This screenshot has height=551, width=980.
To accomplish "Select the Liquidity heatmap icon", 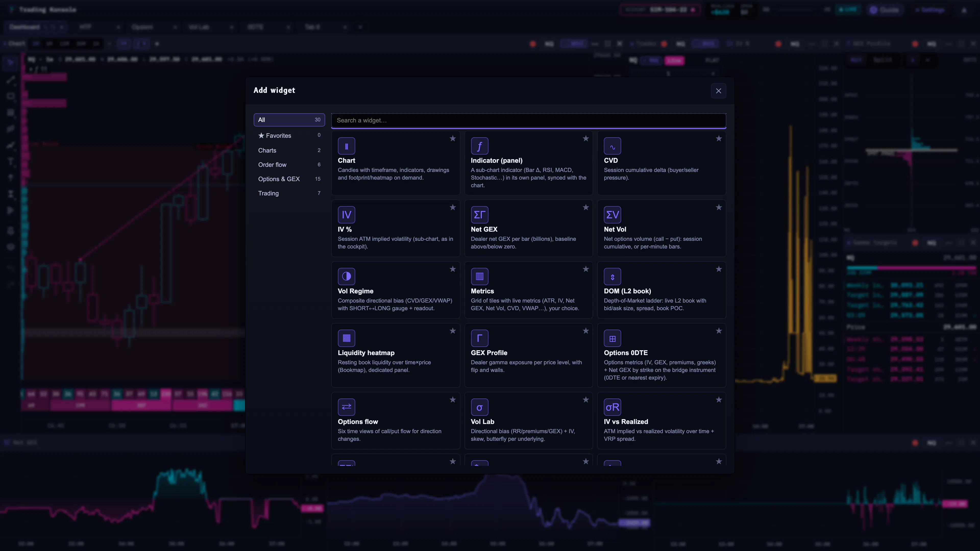I will point(346,339).
